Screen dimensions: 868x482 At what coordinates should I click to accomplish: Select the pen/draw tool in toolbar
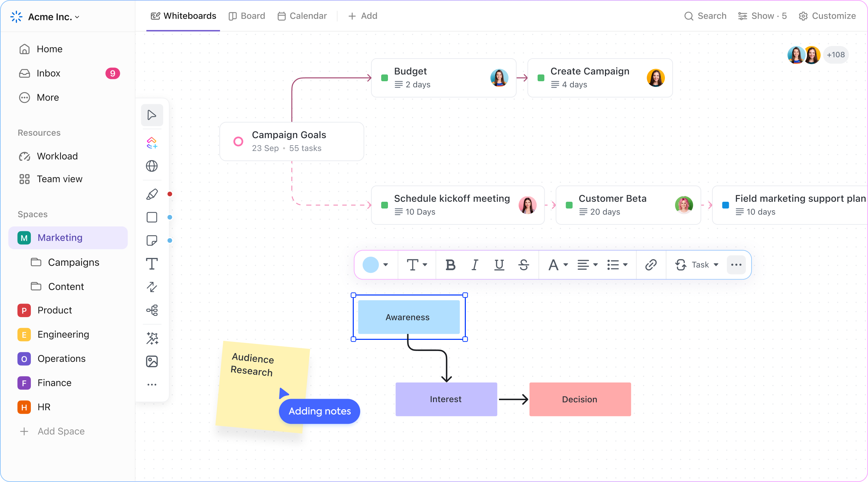pos(152,194)
